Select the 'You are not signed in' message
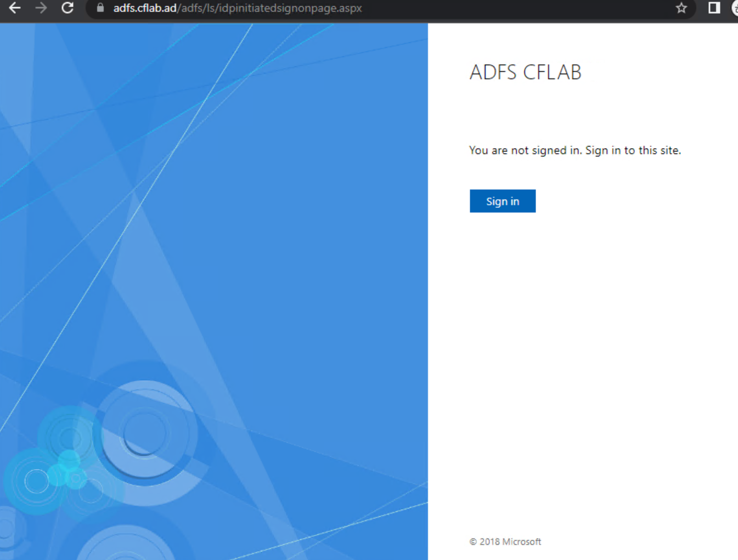Viewport: 738px width, 560px height. pyautogui.click(x=575, y=150)
